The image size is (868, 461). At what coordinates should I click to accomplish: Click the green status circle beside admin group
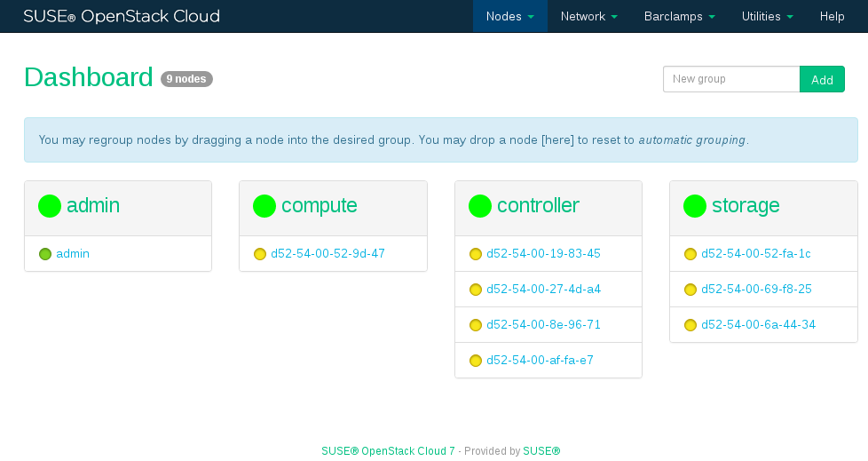point(50,206)
